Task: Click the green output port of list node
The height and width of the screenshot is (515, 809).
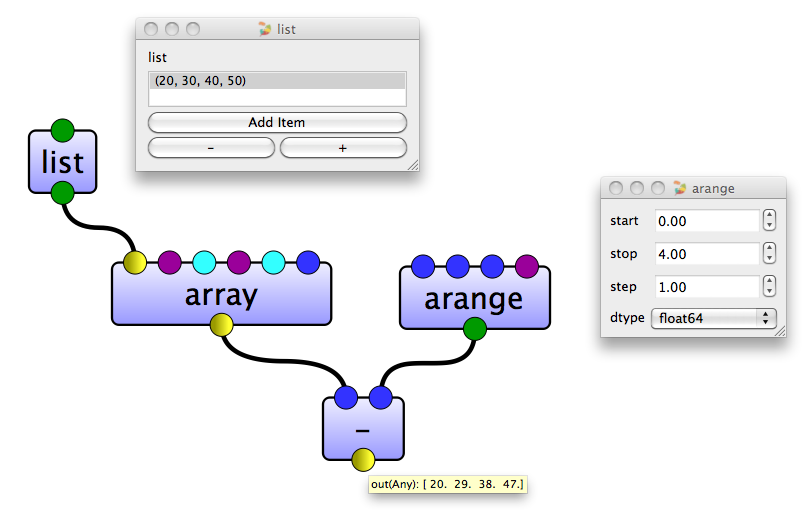Action: click(x=62, y=194)
